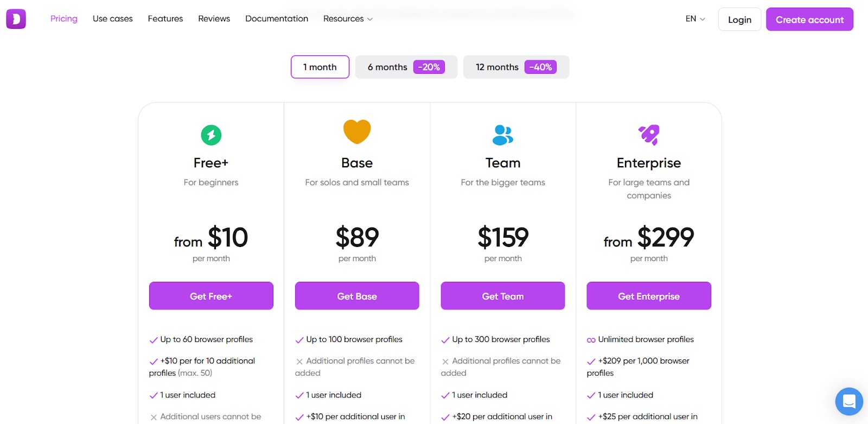Switch billing to 6 months -20%
The height and width of the screenshot is (424, 868).
coord(406,67)
